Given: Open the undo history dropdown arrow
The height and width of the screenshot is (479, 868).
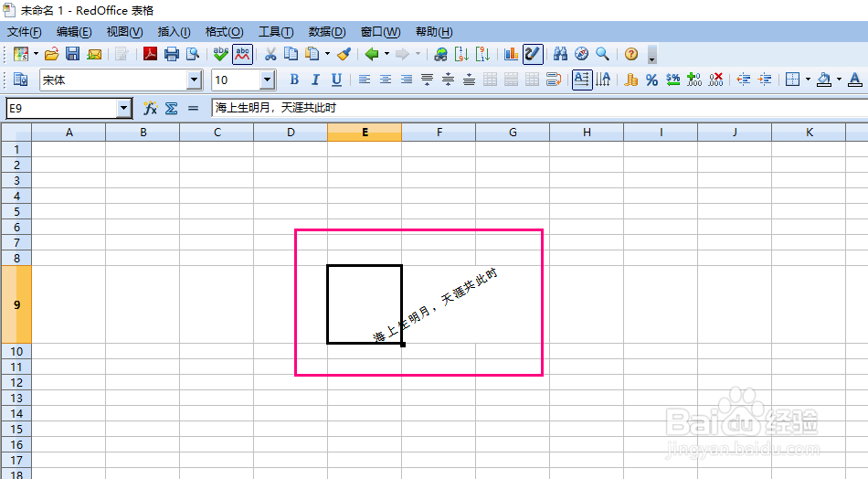Looking at the screenshot, I should 386,54.
